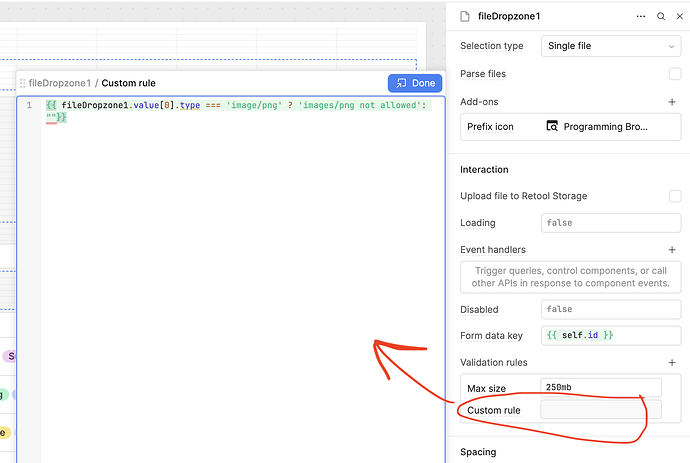Click the Loading value field
The height and width of the screenshot is (463, 690).
(610, 223)
